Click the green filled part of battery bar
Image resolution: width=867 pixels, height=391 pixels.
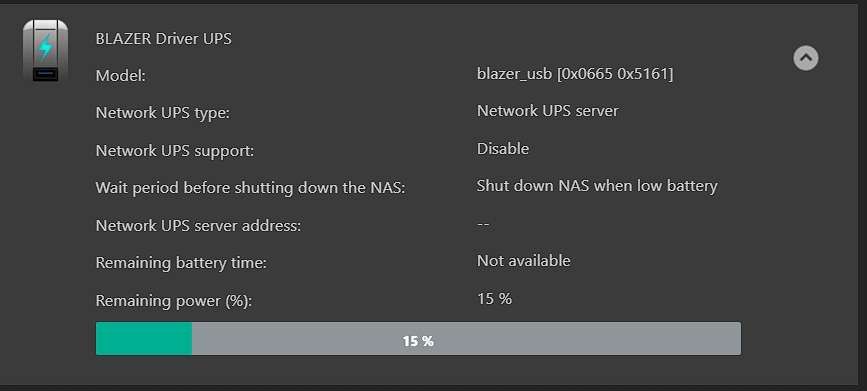pos(144,338)
